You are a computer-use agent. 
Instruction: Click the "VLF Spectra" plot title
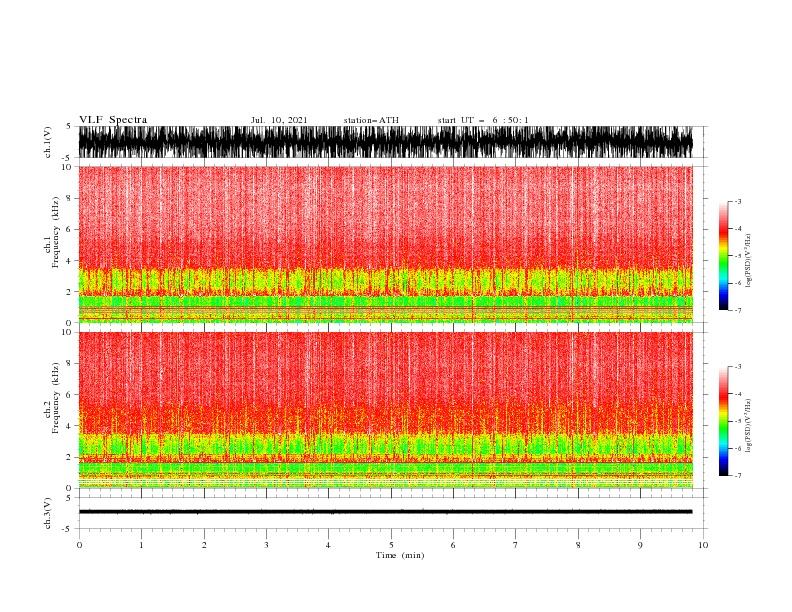[113, 120]
